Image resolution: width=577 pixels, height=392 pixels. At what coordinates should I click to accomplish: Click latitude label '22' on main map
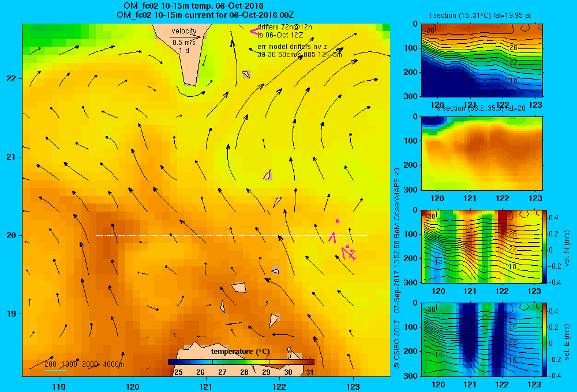click(x=11, y=78)
